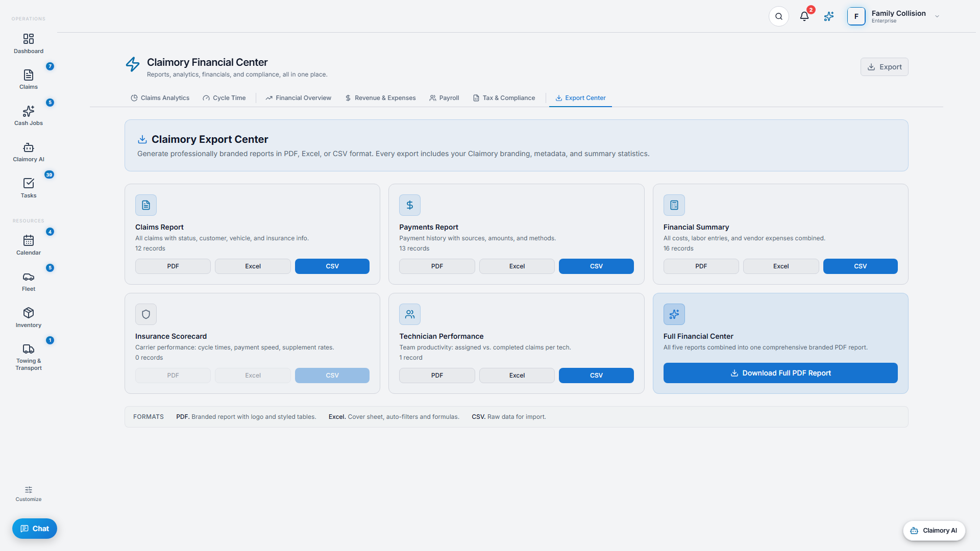Export Technician Performance as CSV
This screenshot has height=551, width=980.
tap(596, 375)
